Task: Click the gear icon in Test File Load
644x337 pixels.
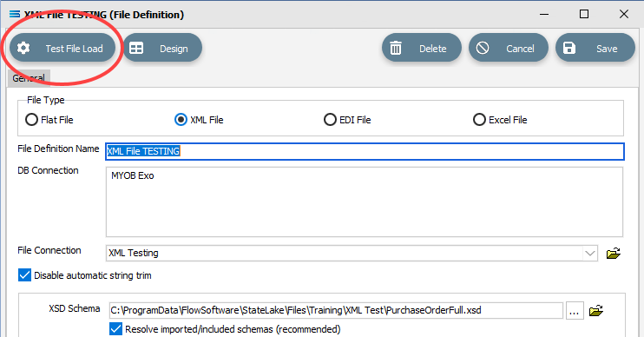Action: 23,48
